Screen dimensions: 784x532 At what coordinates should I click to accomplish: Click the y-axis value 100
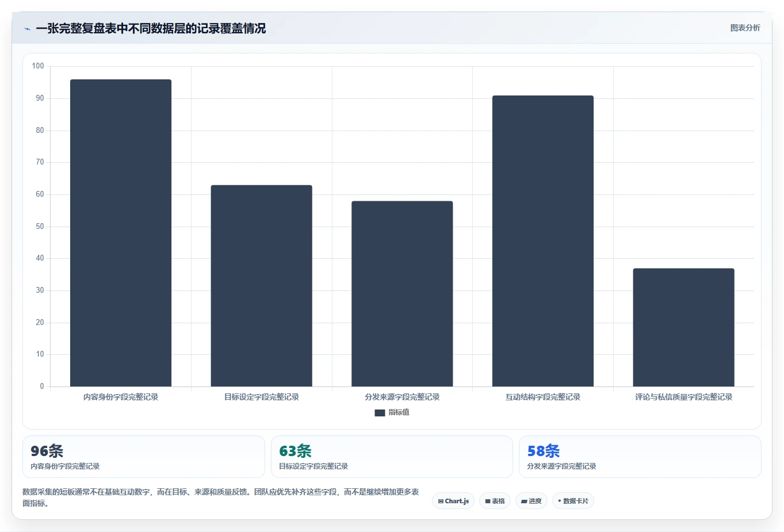pos(38,66)
